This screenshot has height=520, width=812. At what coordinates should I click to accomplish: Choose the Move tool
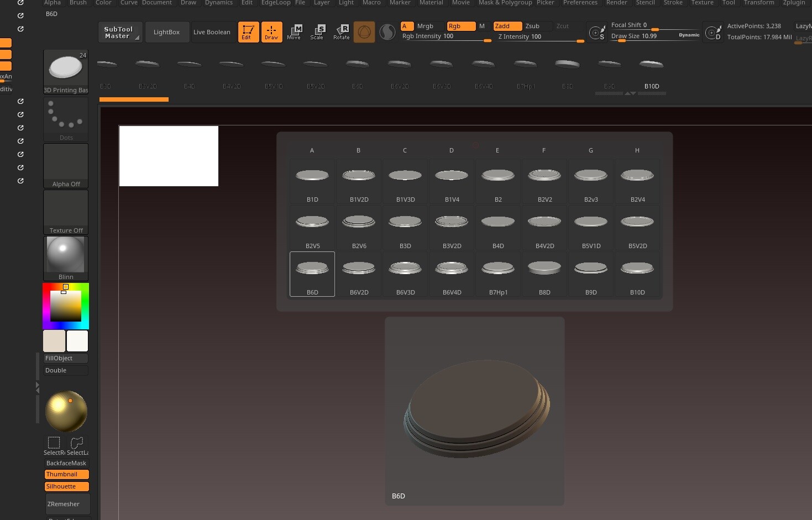pyautogui.click(x=294, y=32)
